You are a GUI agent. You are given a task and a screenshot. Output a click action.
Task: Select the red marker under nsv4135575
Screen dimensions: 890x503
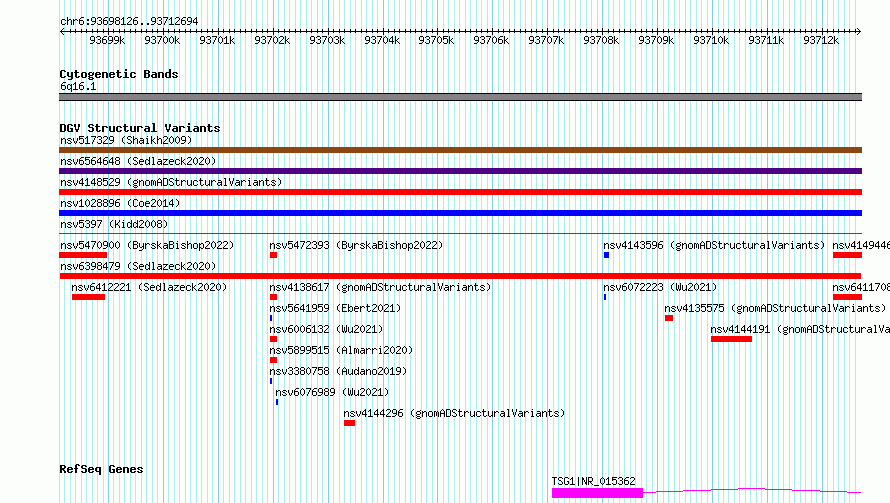(x=669, y=318)
